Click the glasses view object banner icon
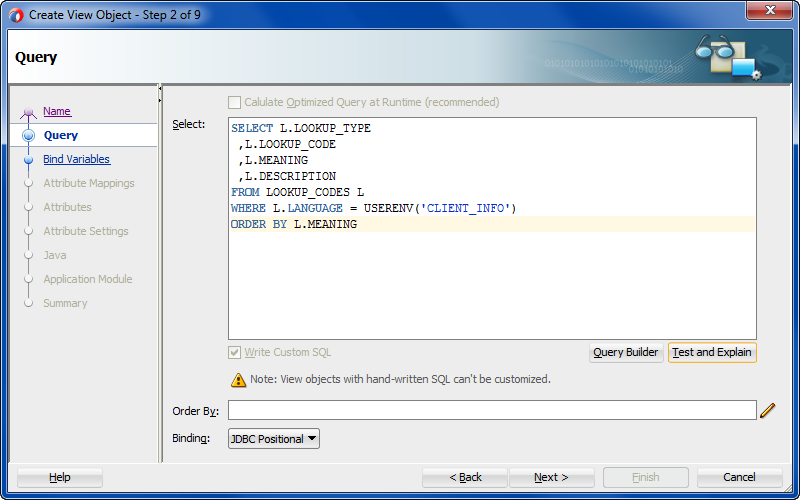Viewport: 800px width, 500px height. 728,57
